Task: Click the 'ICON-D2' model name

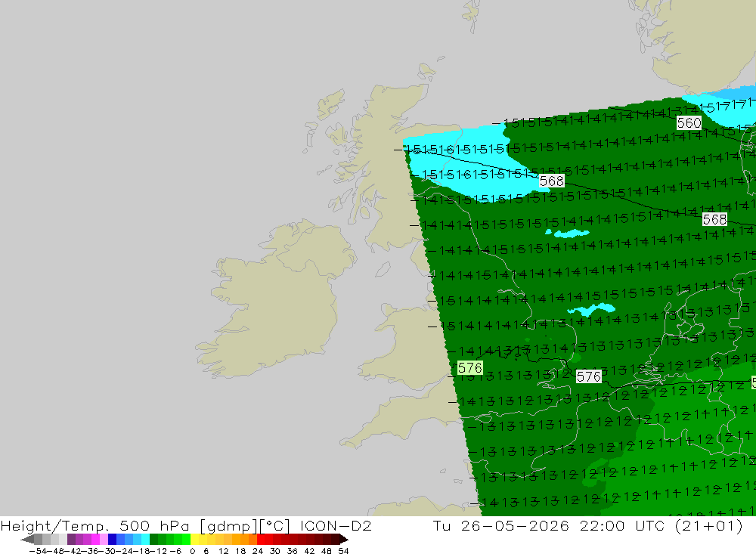Action: click(336, 526)
